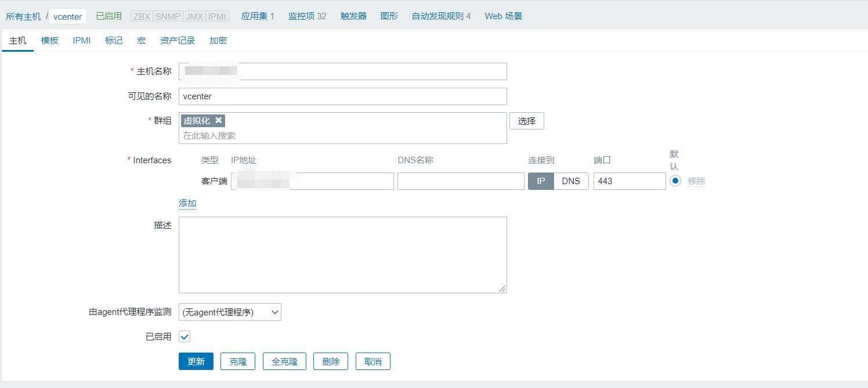The image size is (868, 388).
Task: Toggle the 已启用 checkbox
Action: (x=185, y=337)
